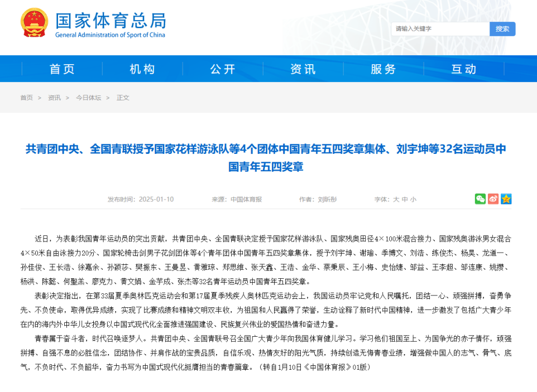The image size is (537, 392).
Task: Click the 国家体育总局 site title
Action: (x=110, y=21)
